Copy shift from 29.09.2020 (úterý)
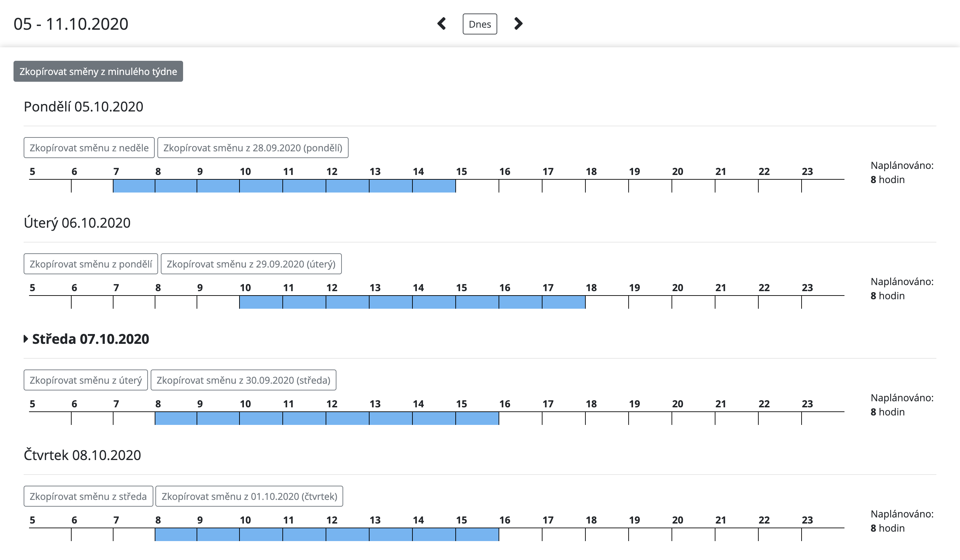The width and height of the screenshot is (960, 560). point(251,264)
